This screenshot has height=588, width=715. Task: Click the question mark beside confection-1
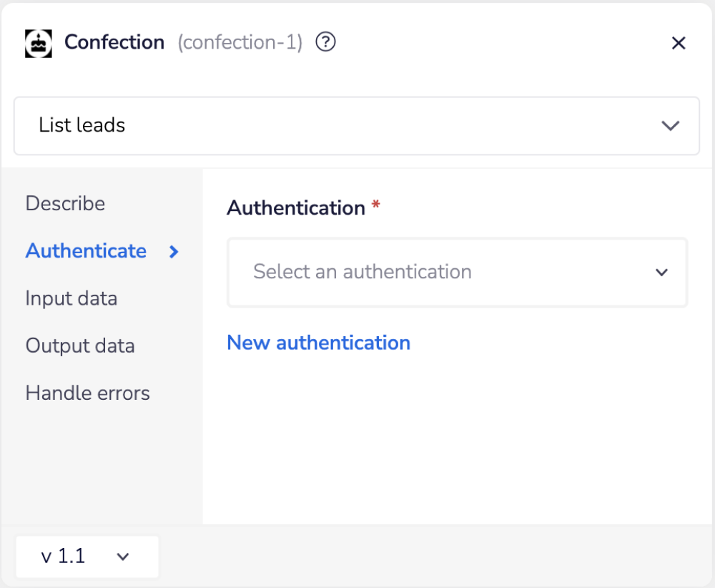coord(325,42)
